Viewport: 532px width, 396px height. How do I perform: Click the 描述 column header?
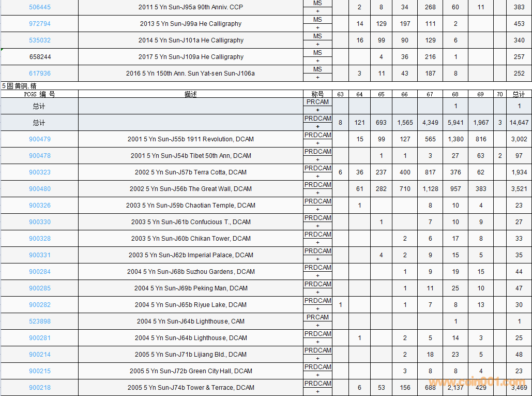(190, 94)
